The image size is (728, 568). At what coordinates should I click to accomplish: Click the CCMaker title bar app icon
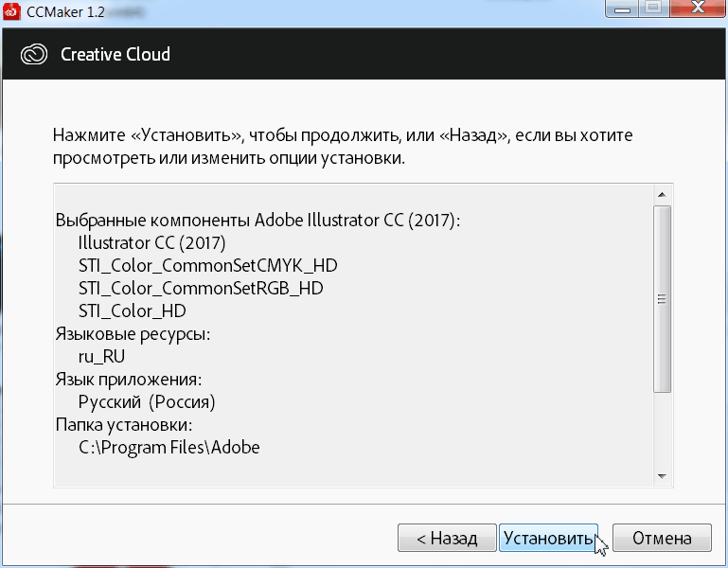coord(11,11)
